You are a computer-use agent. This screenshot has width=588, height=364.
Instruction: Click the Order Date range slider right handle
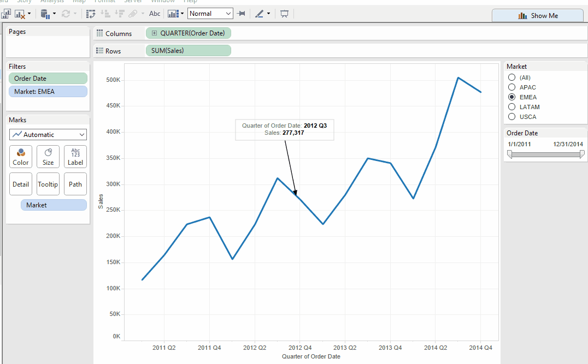[x=581, y=155]
